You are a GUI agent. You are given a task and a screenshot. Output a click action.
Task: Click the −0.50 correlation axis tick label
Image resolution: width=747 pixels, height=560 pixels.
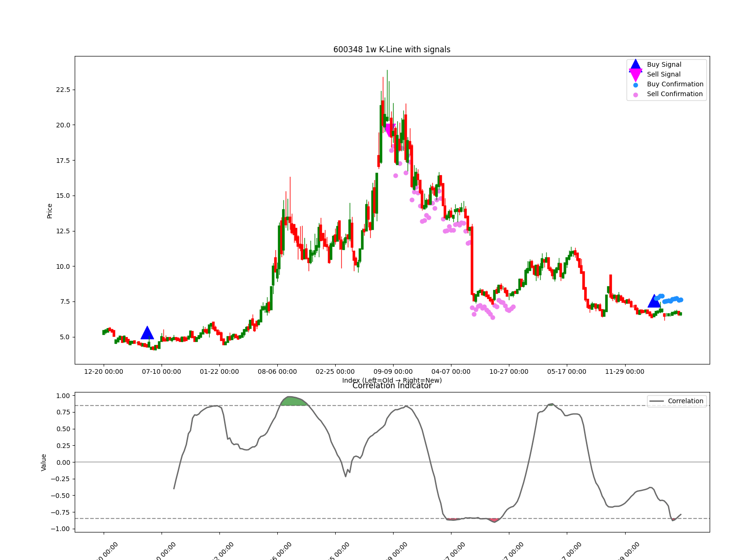click(61, 496)
